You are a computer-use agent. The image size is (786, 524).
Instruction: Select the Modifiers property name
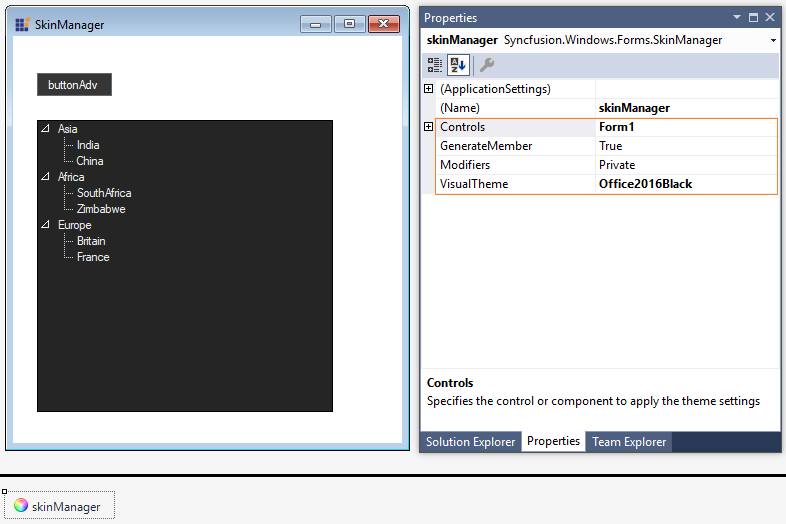465,165
